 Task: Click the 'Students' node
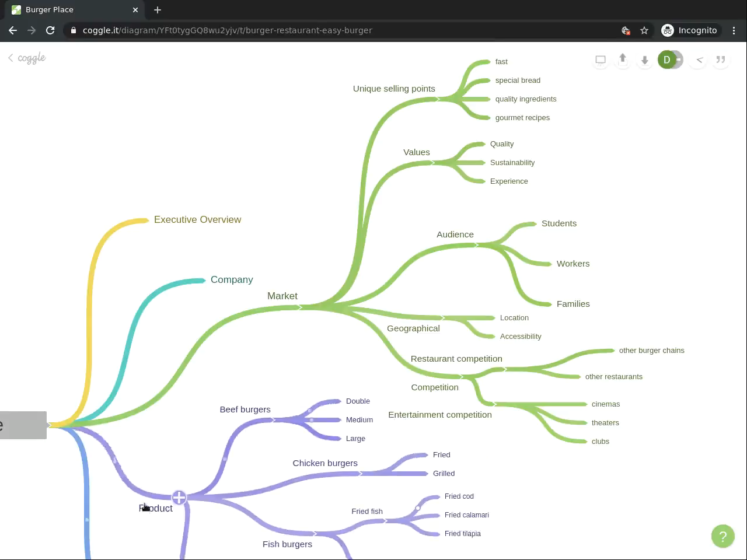click(559, 223)
